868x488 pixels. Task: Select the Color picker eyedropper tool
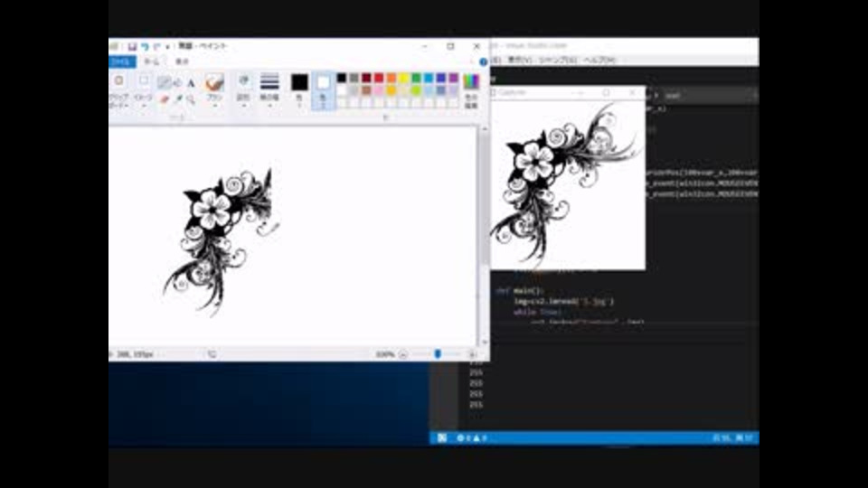pyautogui.click(x=178, y=99)
